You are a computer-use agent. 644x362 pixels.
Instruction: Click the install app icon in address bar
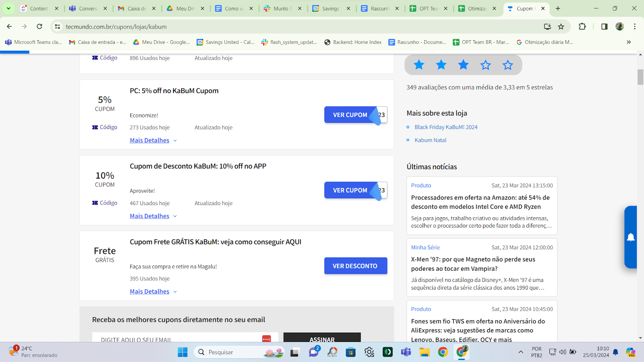pyautogui.click(x=547, y=27)
